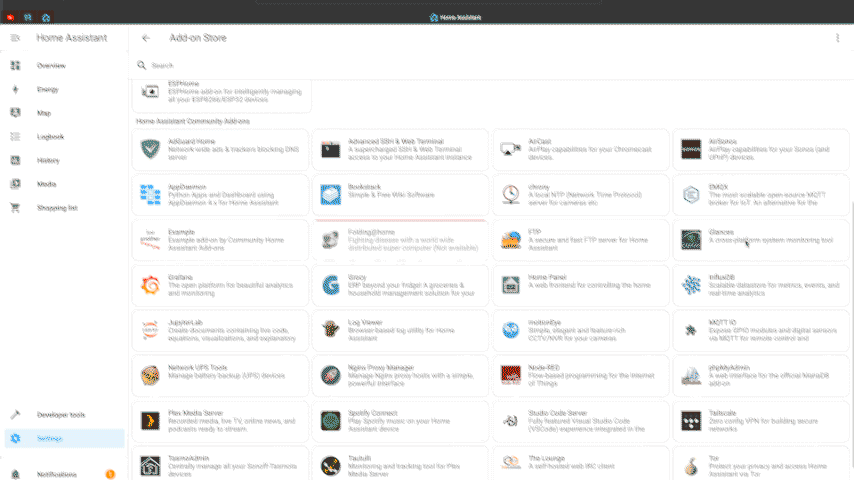This screenshot has height=480, width=854.
Task: Click the Network UPS Tools icon
Action: point(150,375)
